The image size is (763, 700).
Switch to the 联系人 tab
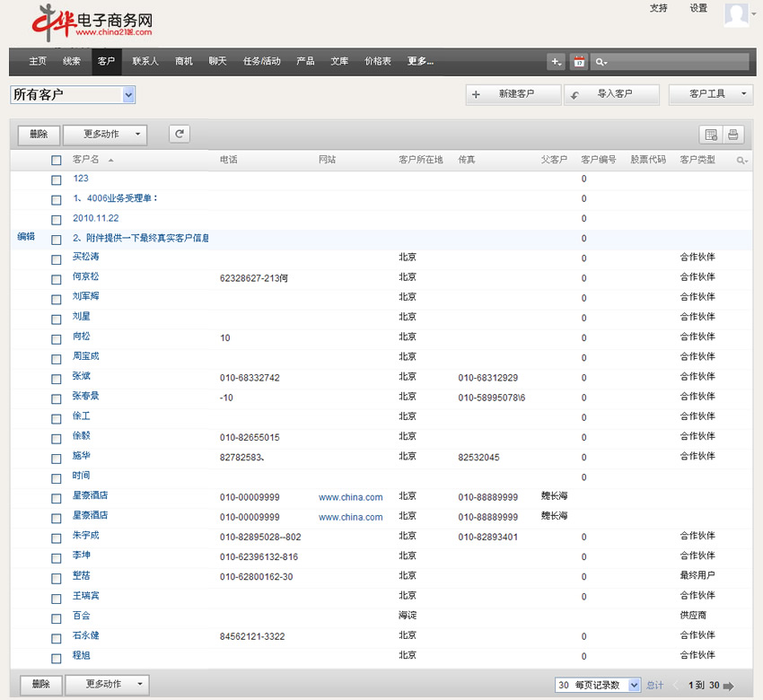pyautogui.click(x=145, y=62)
